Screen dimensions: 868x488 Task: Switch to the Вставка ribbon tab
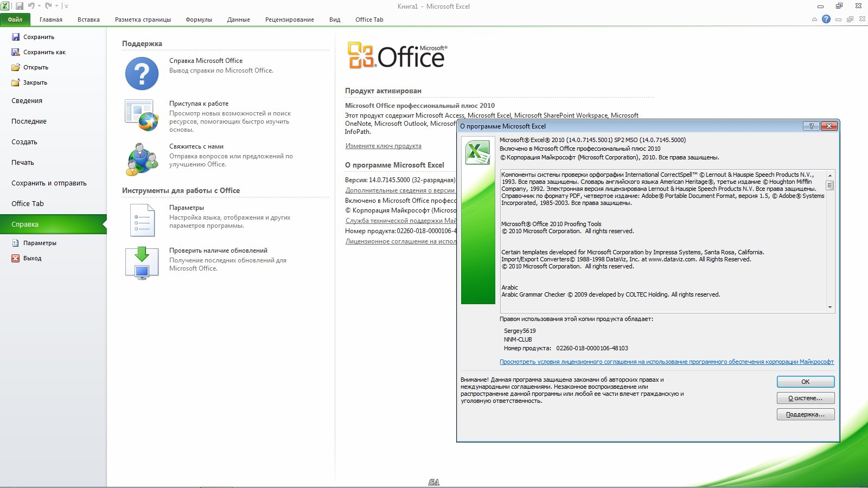coord(88,20)
